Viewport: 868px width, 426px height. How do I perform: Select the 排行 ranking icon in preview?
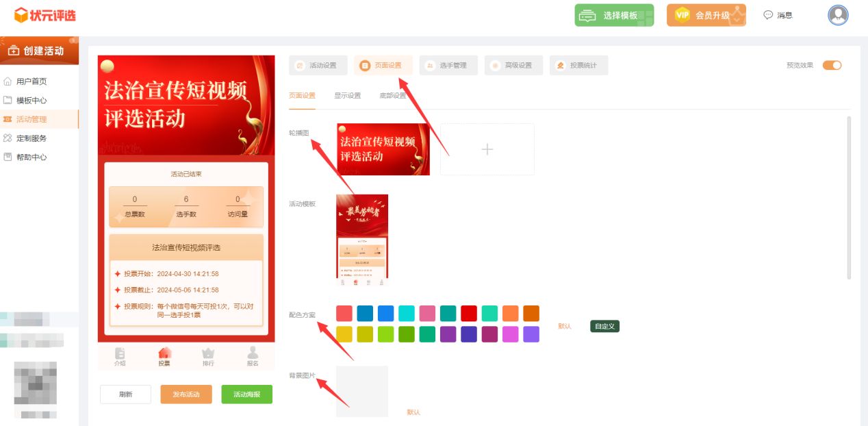pyautogui.click(x=207, y=353)
